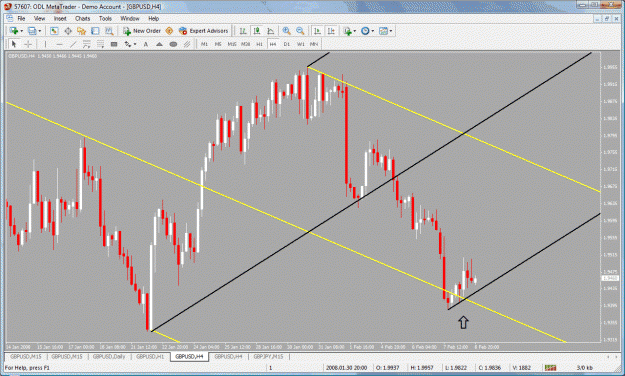Open the Help menu
The image size is (625, 376).
pos(154,18)
